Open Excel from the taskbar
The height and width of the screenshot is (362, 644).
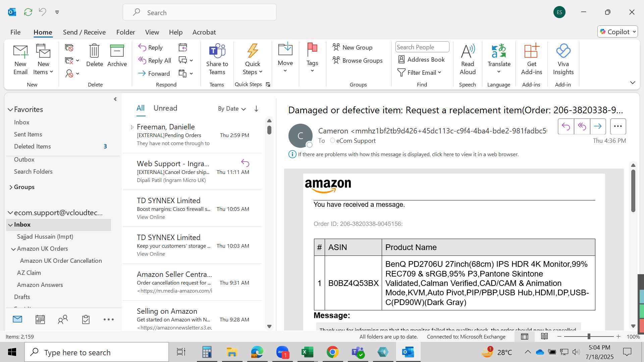[x=307, y=352]
